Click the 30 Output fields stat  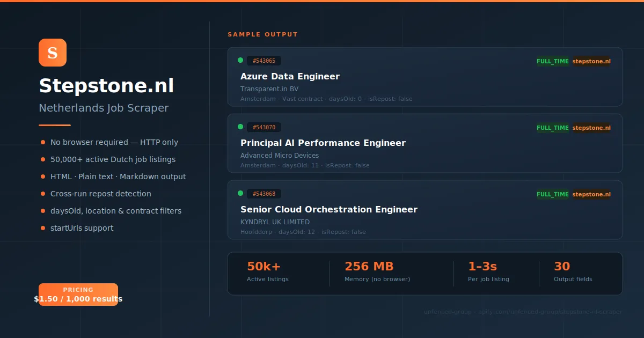coord(572,271)
